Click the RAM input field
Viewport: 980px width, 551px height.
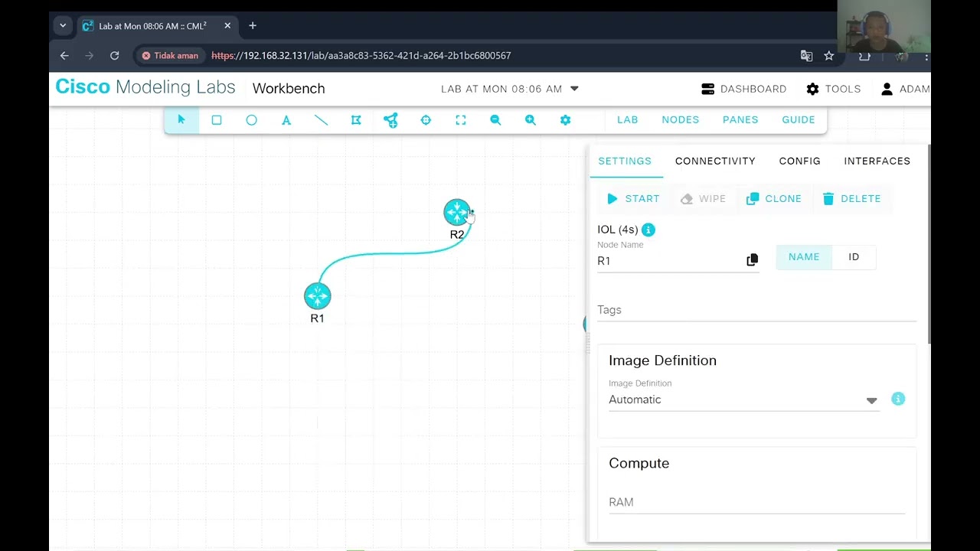point(756,502)
